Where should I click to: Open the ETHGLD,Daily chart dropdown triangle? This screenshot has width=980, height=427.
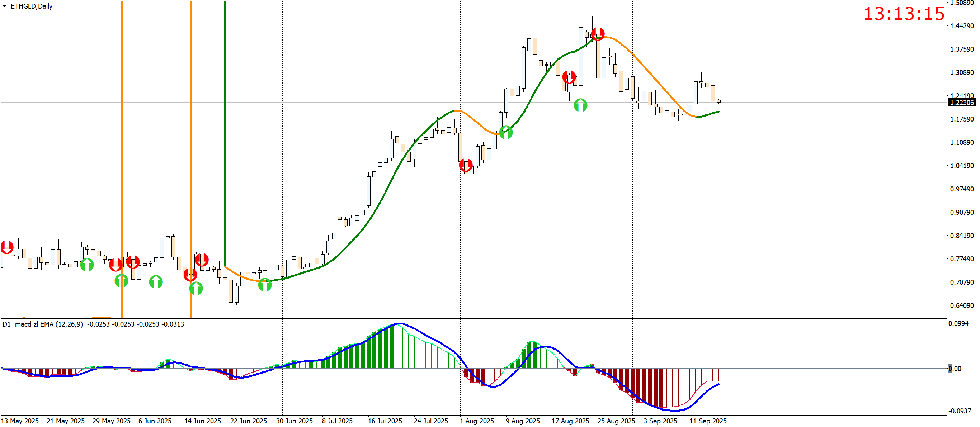tap(5, 6)
